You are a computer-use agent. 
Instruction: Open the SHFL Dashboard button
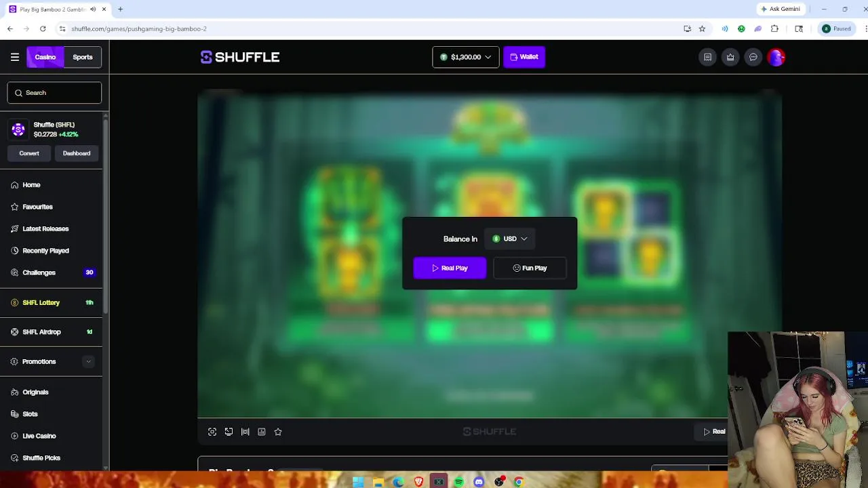point(77,153)
